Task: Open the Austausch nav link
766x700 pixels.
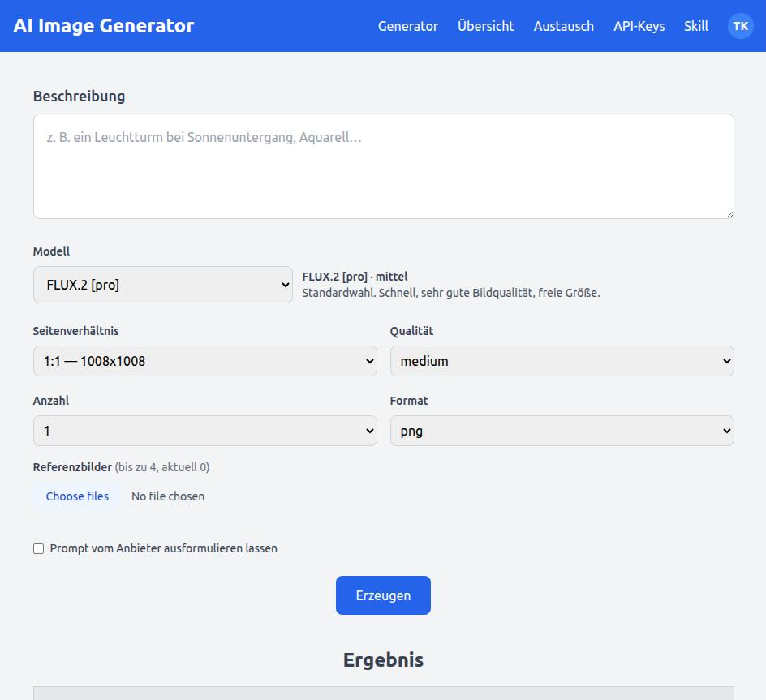Action: 564,26
